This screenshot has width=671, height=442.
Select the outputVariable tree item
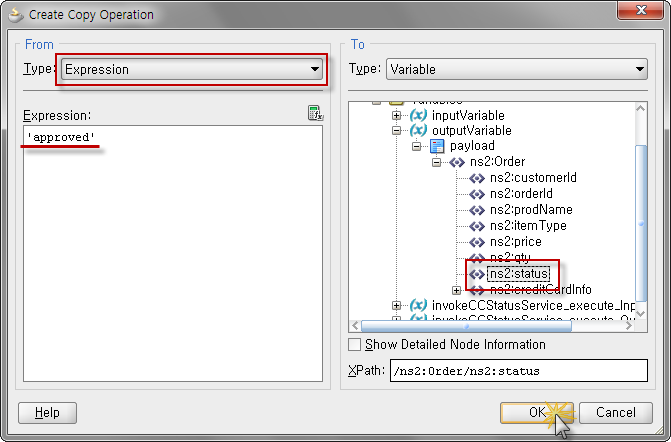[472, 131]
